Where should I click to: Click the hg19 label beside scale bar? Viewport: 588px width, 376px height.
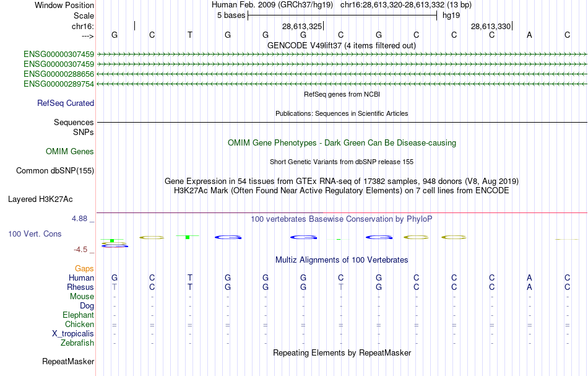(451, 15)
